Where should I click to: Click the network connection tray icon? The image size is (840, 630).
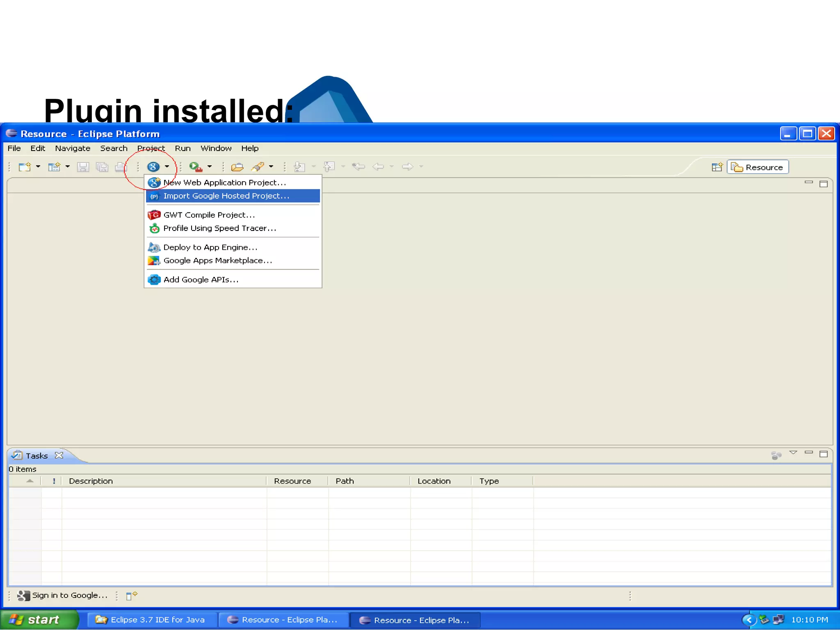coord(778,619)
